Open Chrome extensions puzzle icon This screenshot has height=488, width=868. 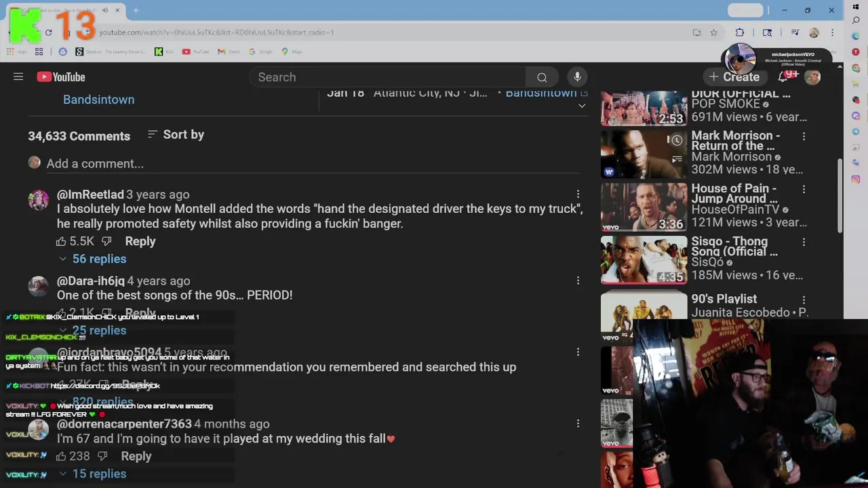tap(740, 33)
